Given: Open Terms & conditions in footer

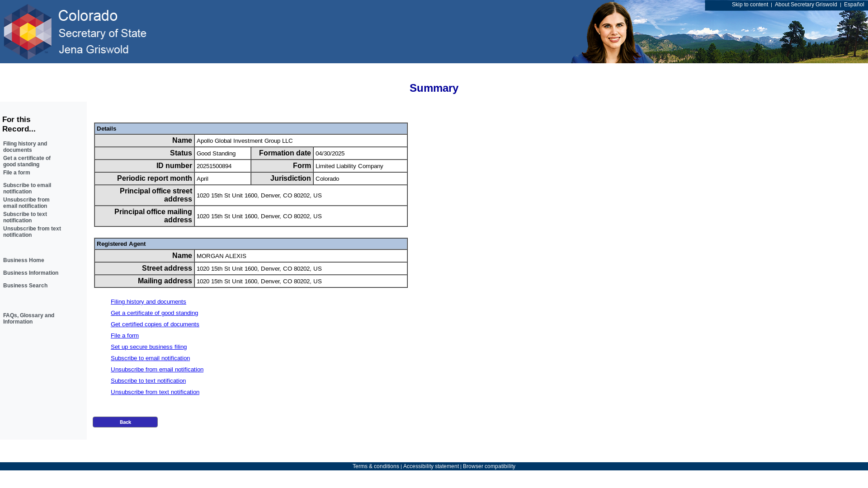Looking at the screenshot, I should [x=376, y=466].
